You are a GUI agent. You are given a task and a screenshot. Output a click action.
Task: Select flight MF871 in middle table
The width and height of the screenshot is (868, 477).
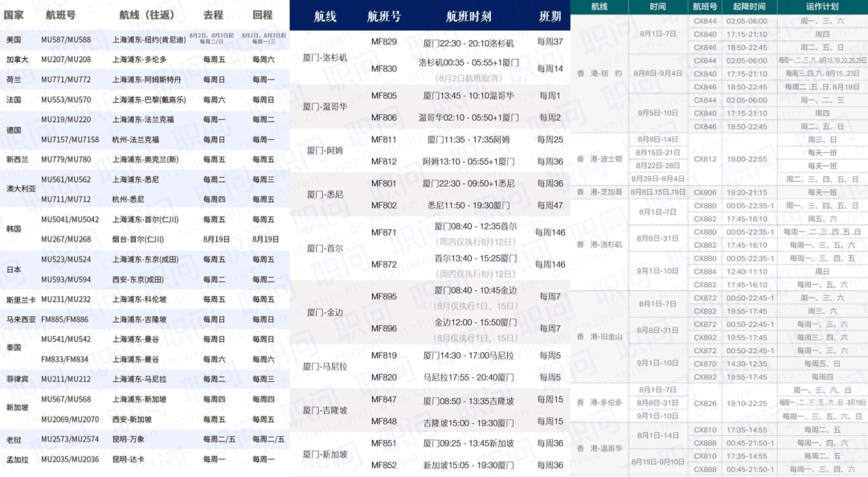click(383, 232)
